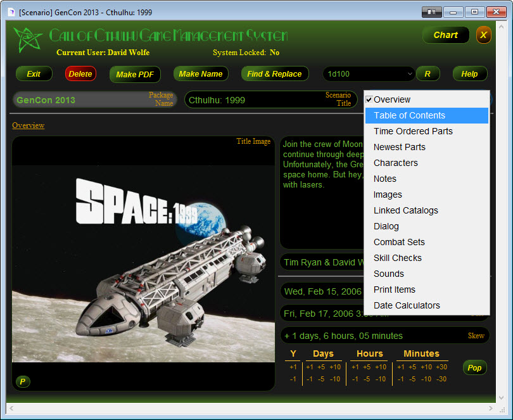
Task: Subtract 1 minute using Minutes -1
Action: pyautogui.click(x=401, y=379)
